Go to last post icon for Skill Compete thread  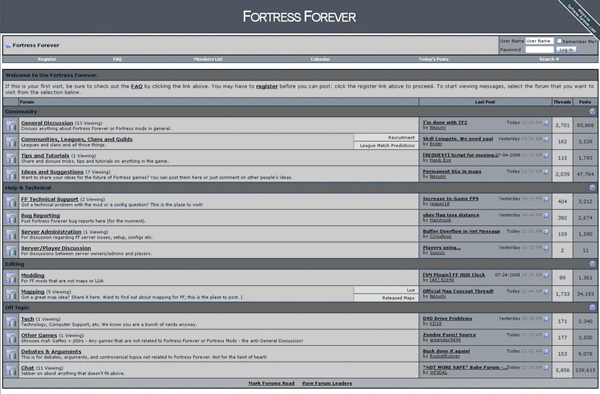[546, 139]
